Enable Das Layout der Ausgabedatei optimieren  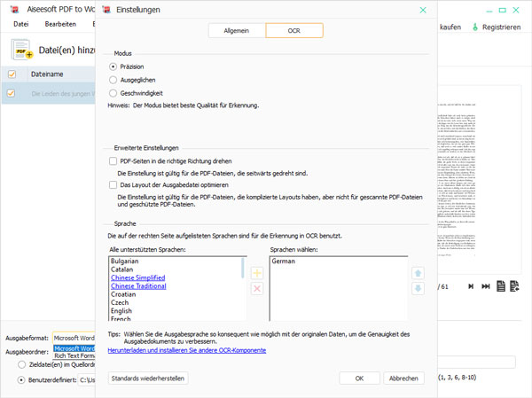click(x=113, y=185)
